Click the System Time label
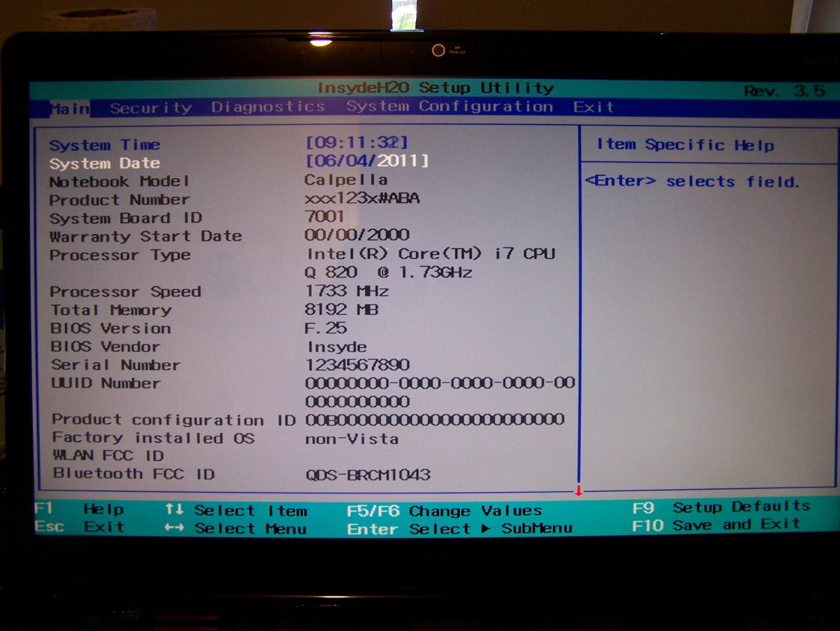Screen dimensions: 840x631 point(105,145)
